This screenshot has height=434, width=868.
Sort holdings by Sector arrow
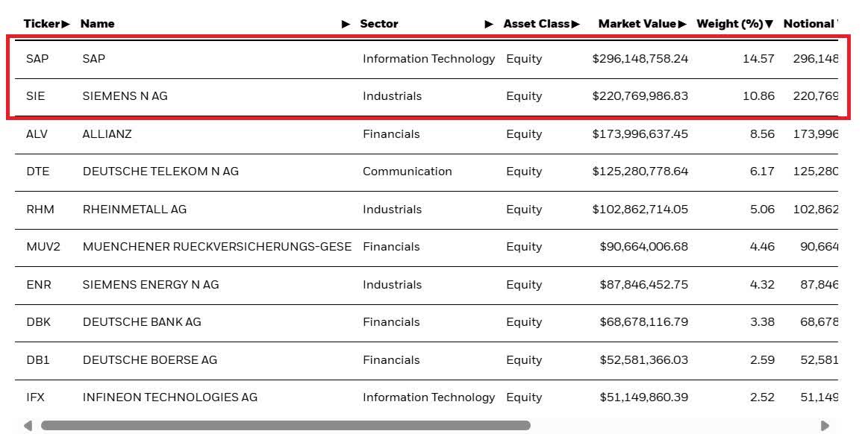[489, 24]
